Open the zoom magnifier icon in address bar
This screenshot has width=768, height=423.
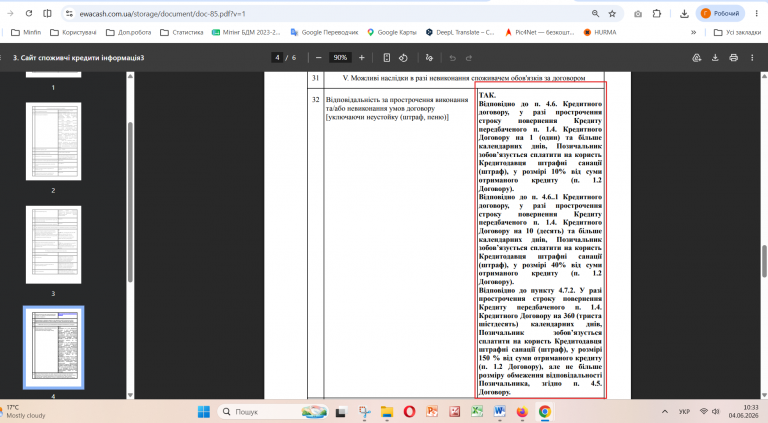[595, 14]
